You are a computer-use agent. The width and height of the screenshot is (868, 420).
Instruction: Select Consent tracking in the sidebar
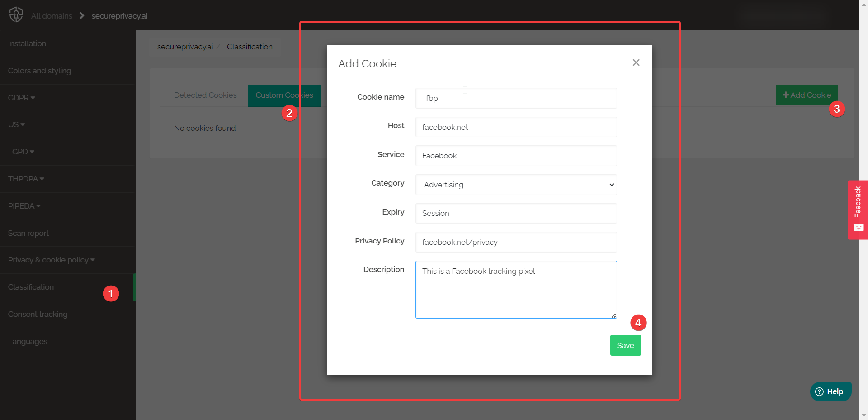tap(38, 314)
